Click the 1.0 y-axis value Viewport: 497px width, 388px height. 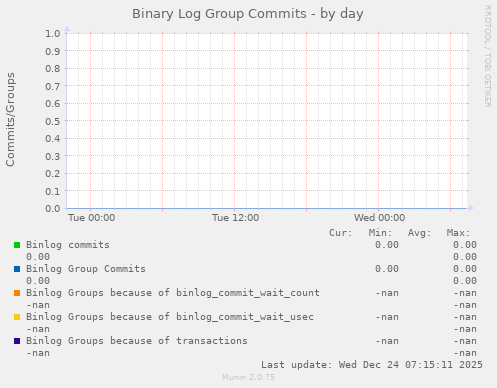(x=53, y=33)
